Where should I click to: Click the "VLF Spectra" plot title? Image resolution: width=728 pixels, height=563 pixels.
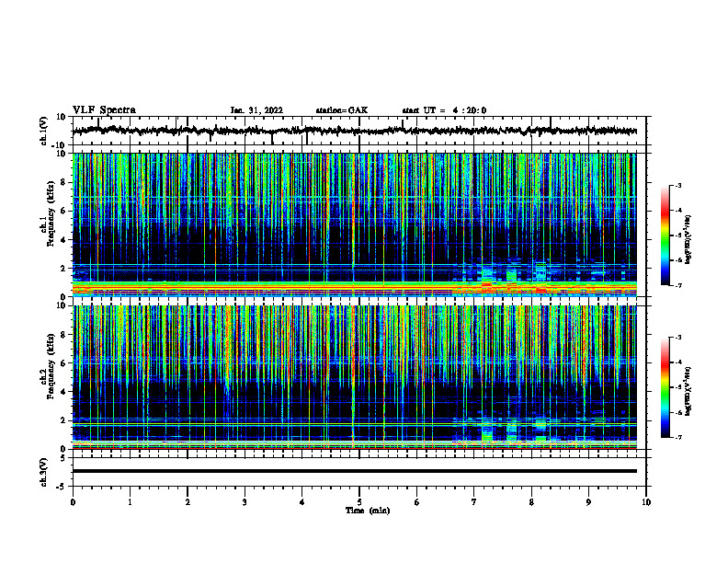[104, 110]
